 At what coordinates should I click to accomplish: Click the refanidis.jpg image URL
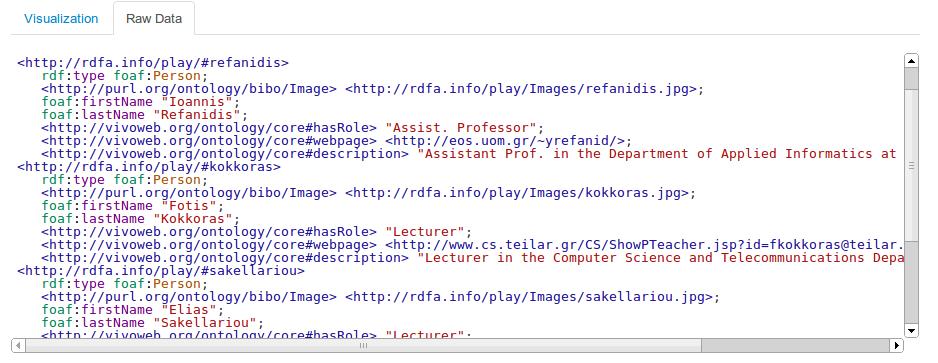point(521,89)
